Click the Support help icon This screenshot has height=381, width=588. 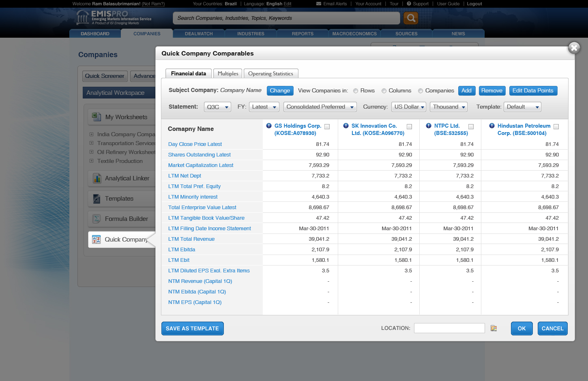click(x=409, y=4)
